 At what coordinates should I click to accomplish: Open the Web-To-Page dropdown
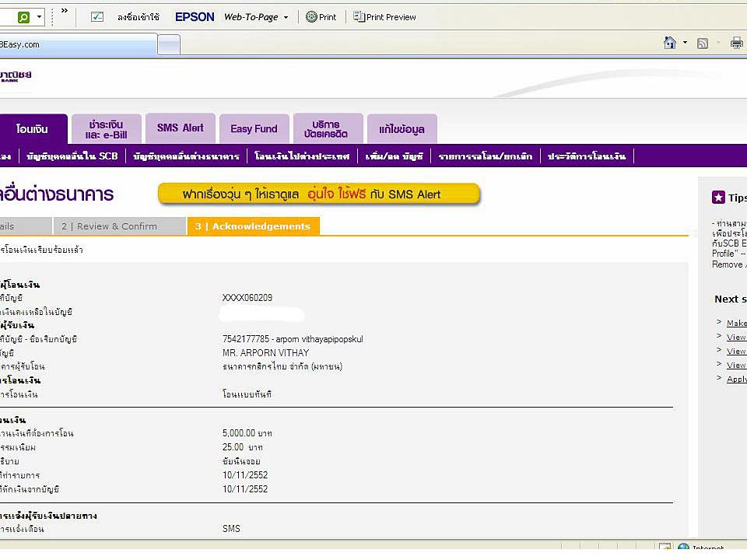286,17
